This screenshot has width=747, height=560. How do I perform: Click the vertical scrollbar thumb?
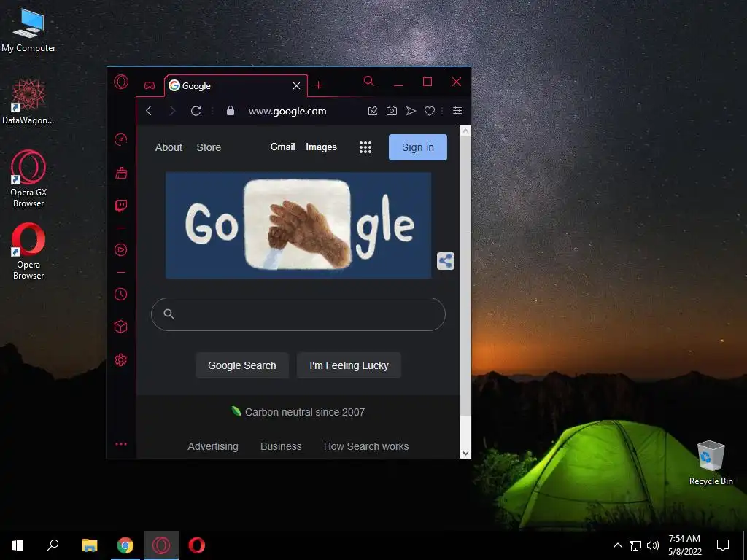pos(466,276)
